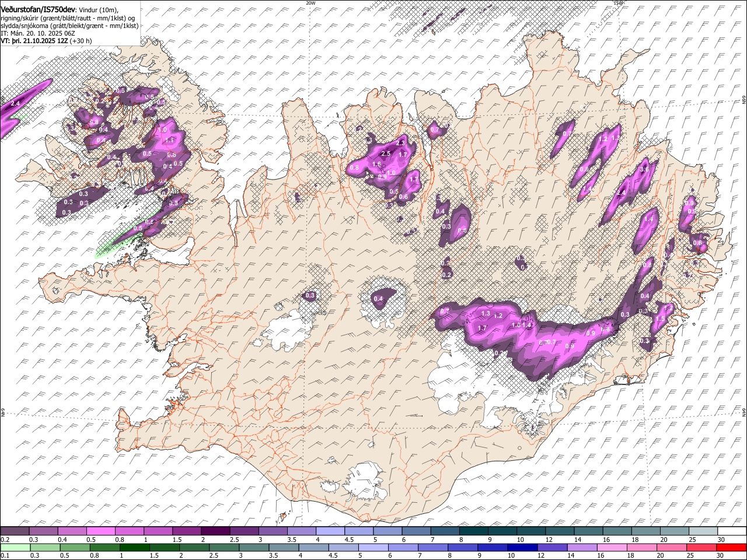This screenshot has width=747, height=560.
Task: Click the rain legend 25 red swatch
Action: point(700,547)
